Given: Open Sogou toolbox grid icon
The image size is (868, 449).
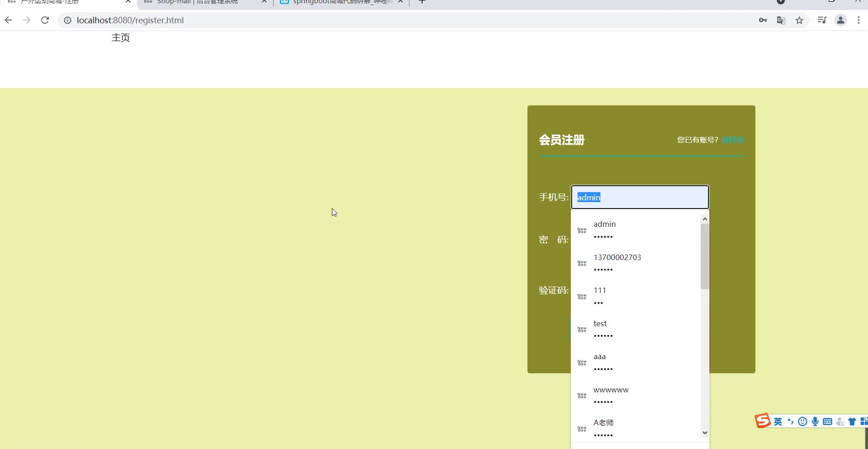Looking at the screenshot, I should tap(863, 422).
